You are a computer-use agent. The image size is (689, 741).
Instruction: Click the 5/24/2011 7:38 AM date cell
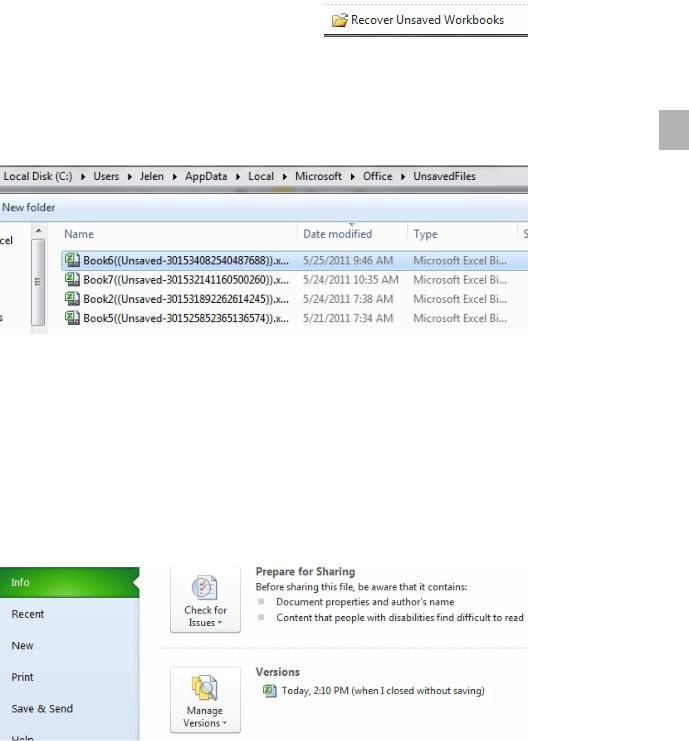click(x=348, y=299)
